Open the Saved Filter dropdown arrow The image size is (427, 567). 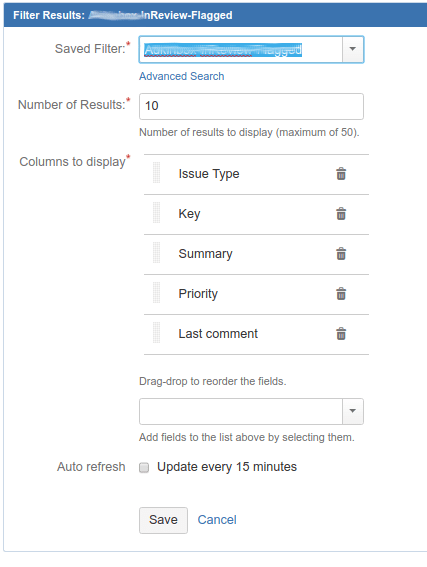point(353,49)
